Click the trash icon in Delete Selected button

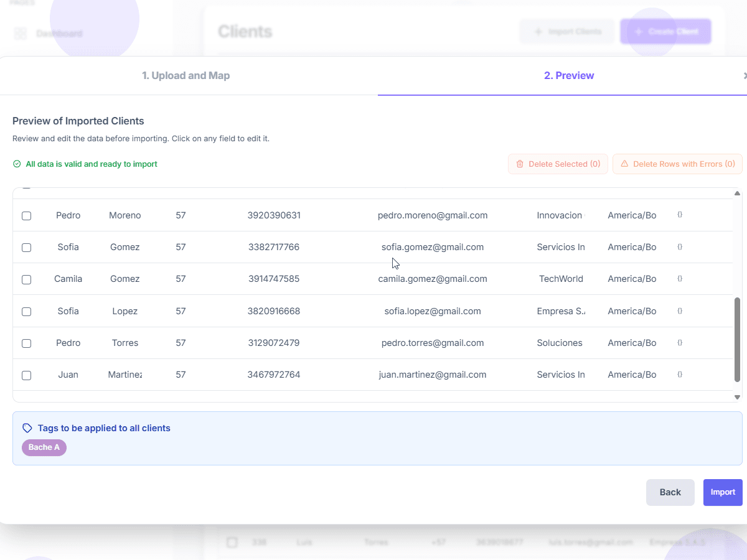tap(520, 164)
